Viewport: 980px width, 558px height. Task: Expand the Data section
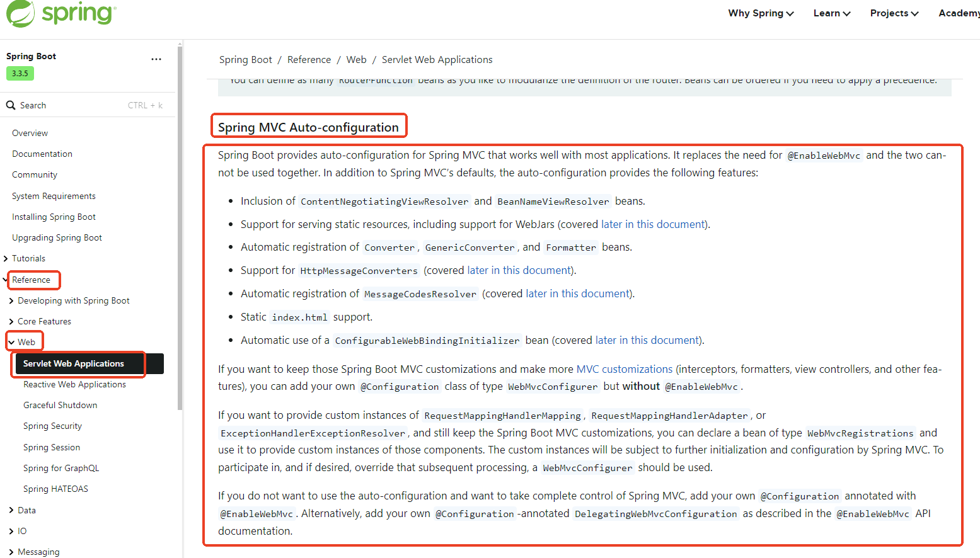(11, 511)
